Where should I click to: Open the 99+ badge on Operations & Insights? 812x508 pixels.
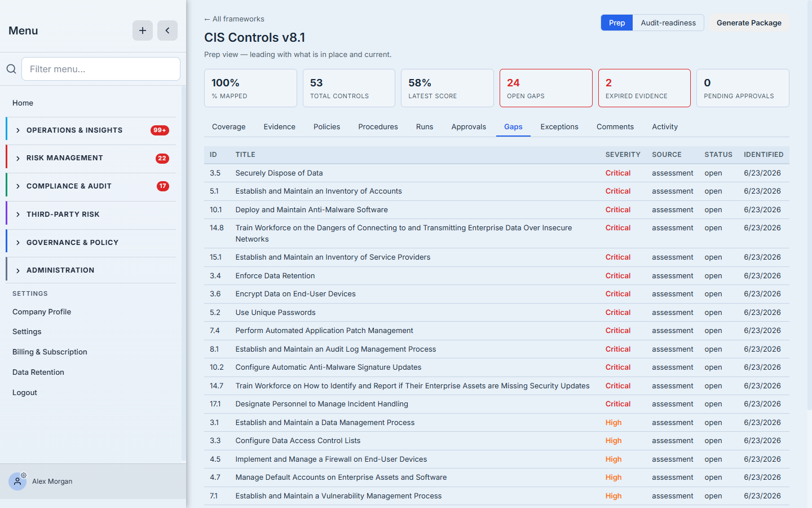coord(160,130)
